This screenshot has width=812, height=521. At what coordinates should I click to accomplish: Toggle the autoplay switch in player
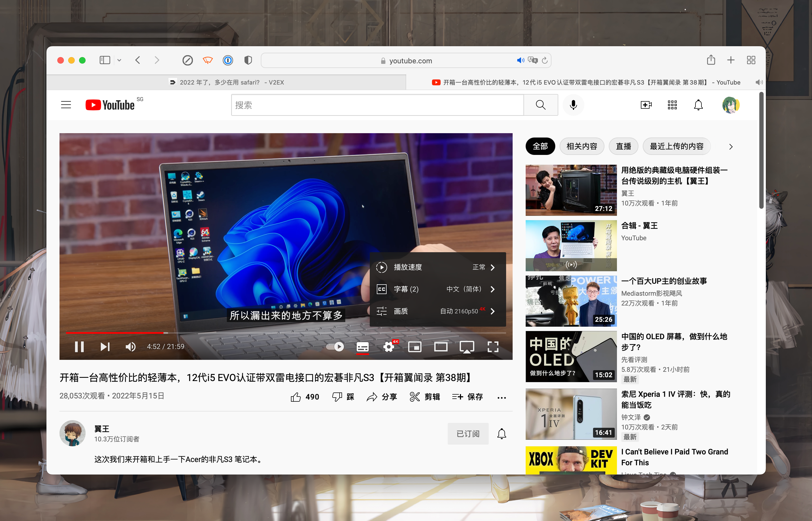pyautogui.click(x=335, y=347)
